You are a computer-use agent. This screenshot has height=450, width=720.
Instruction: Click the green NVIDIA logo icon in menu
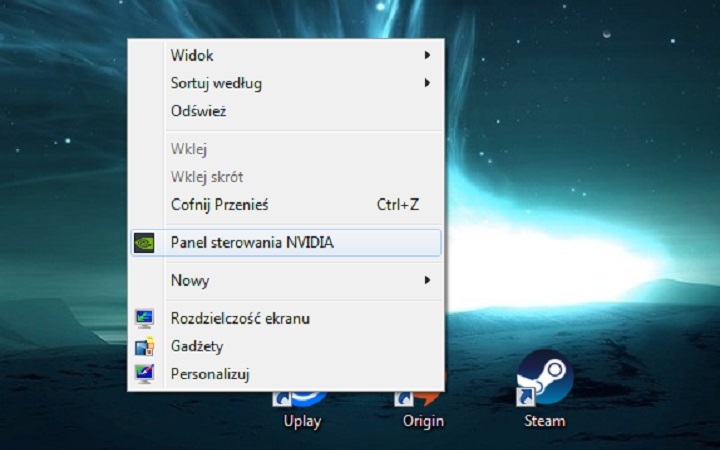pyautogui.click(x=145, y=242)
